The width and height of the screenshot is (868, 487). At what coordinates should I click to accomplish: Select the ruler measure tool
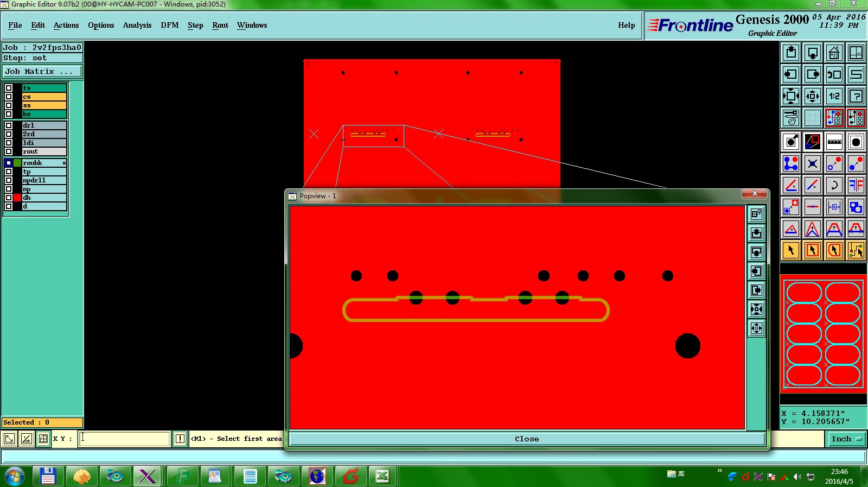click(x=834, y=142)
